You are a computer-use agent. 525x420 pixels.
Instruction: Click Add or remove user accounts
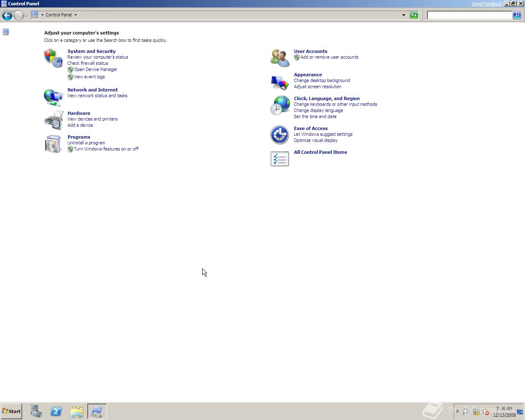point(329,57)
